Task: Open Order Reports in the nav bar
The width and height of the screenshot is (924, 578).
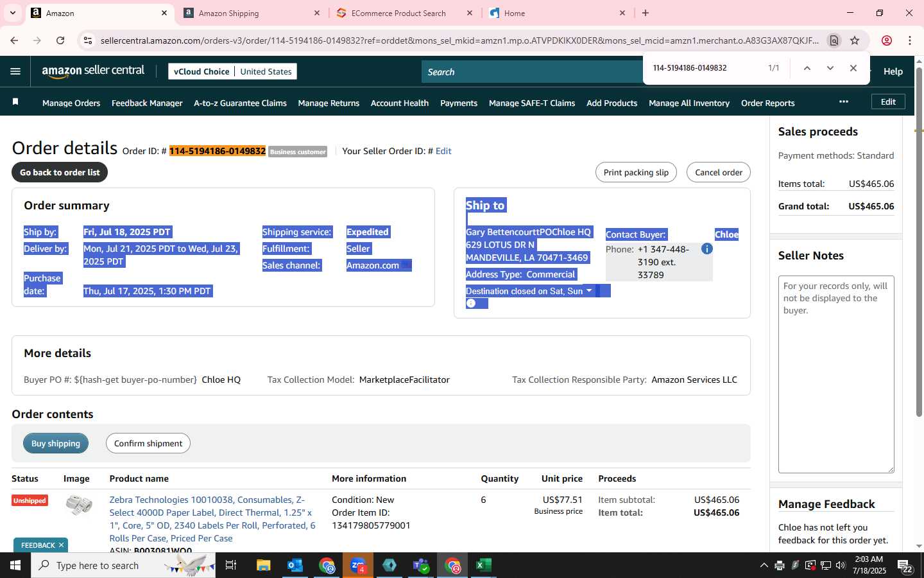Action: (767, 103)
